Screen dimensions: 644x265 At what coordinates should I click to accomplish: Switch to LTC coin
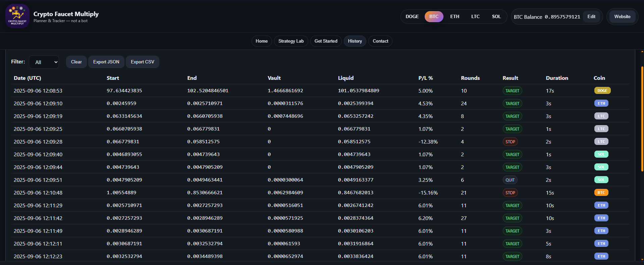click(475, 16)
